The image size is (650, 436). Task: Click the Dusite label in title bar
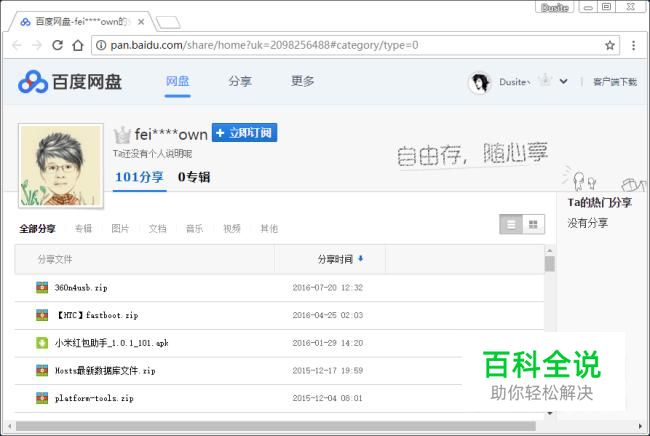tap(555, 7)
